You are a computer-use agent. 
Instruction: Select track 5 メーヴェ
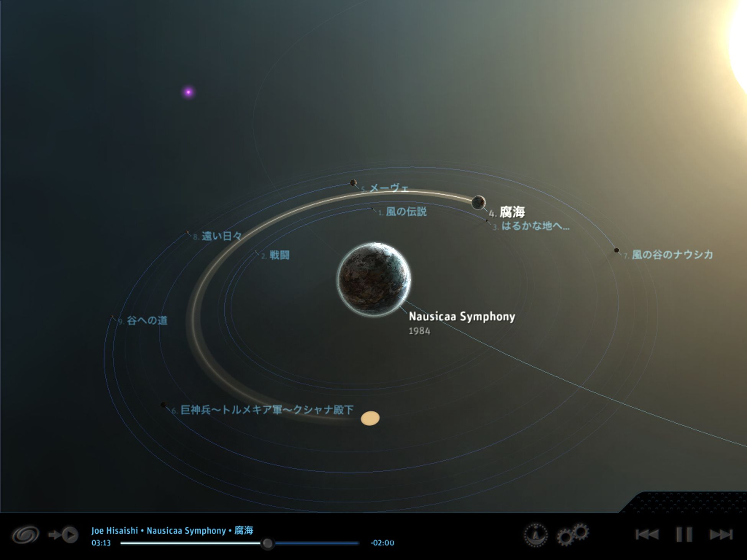[x=385, y=188]
